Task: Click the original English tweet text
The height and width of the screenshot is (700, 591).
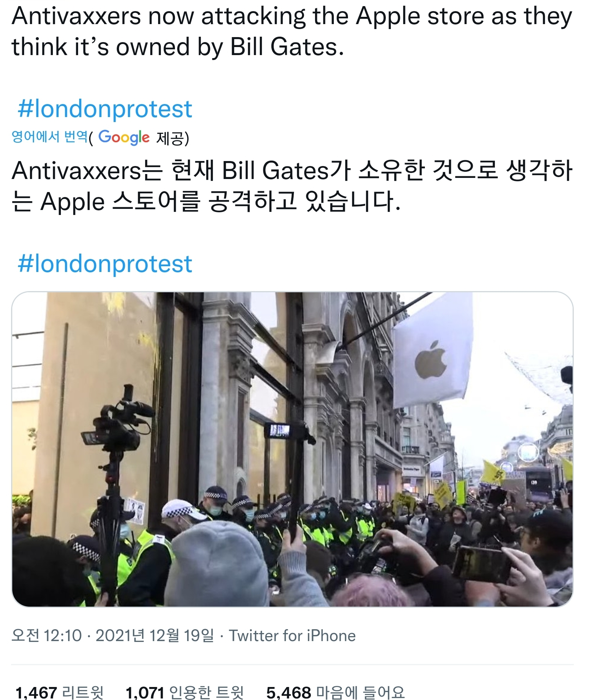Action: tap(292, 31)
